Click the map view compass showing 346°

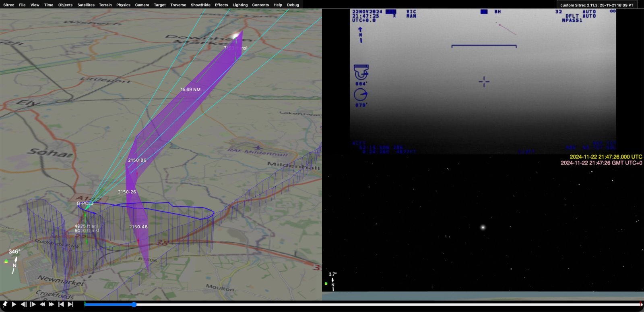(14, 261)
